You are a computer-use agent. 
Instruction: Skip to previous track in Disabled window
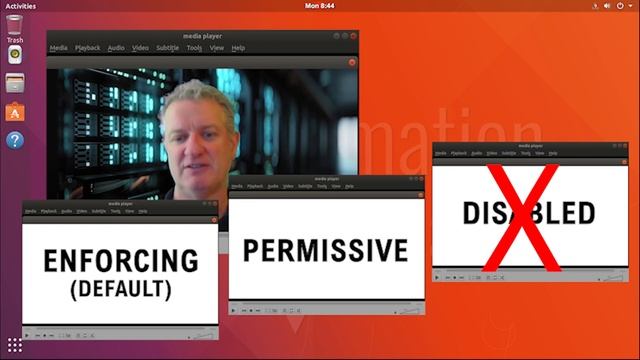tap(447, 278)
